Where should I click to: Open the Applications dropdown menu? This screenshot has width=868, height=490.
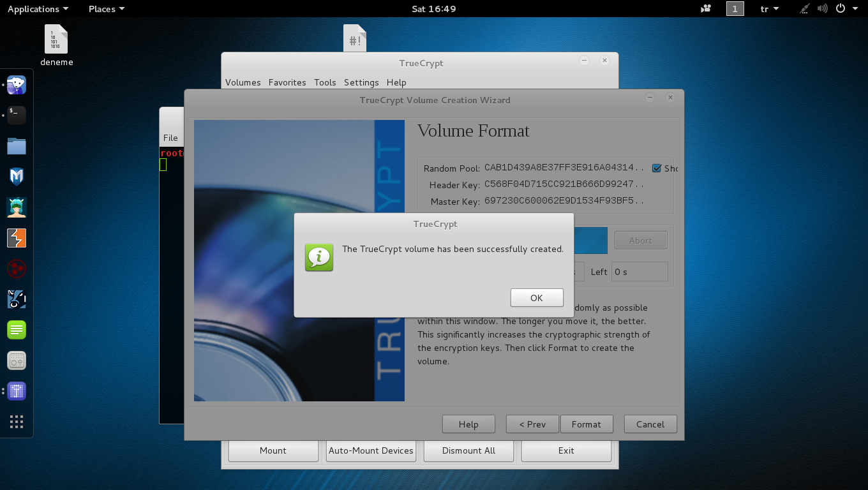(x=38, y=9)
